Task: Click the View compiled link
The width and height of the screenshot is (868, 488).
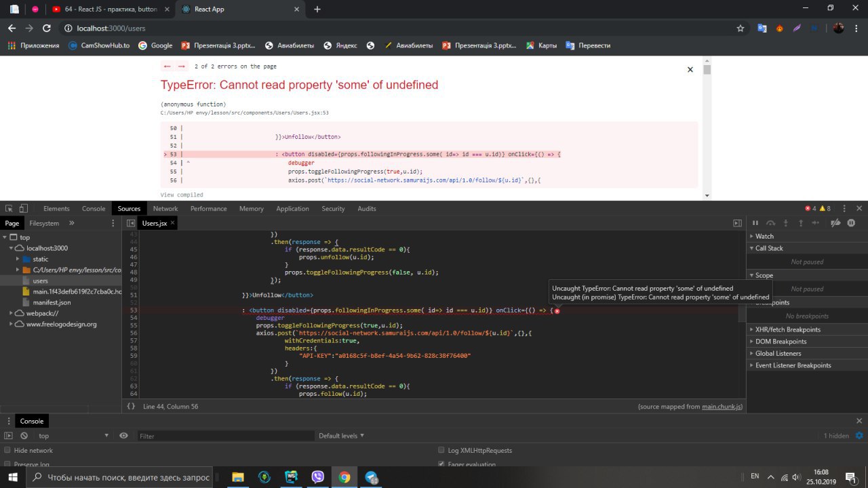Action: [182, 195]
